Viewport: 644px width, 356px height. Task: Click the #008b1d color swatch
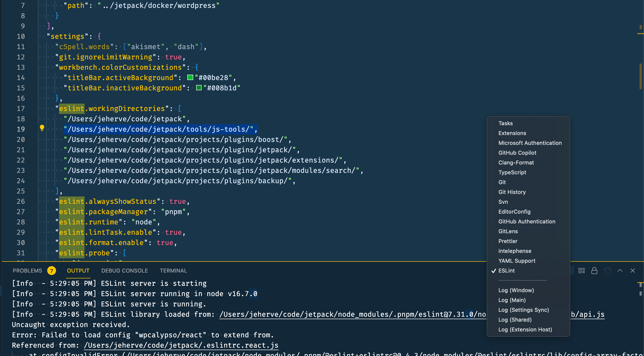coord(199,88)
